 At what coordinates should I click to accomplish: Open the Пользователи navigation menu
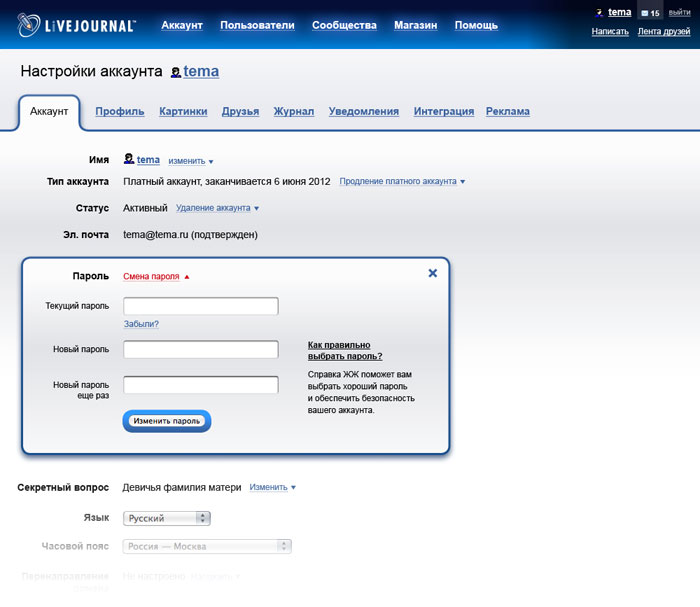[x=257, y=25]
